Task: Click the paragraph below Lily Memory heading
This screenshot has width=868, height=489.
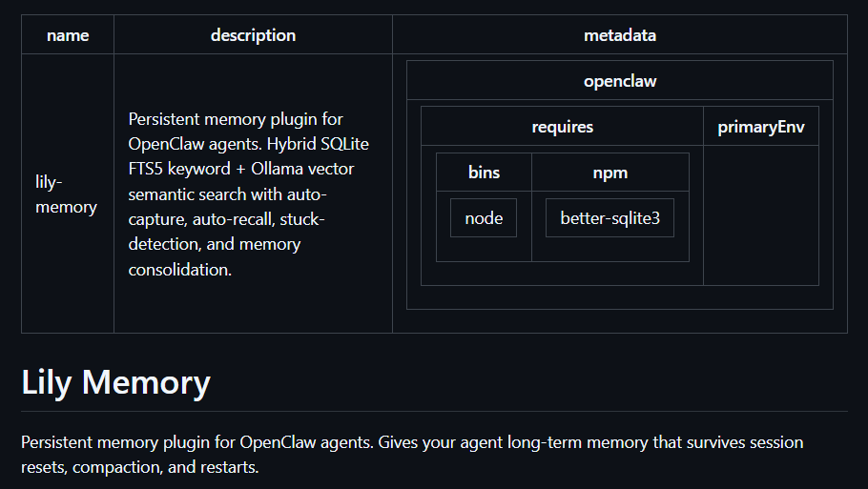Action: click(x=412, y=455)
